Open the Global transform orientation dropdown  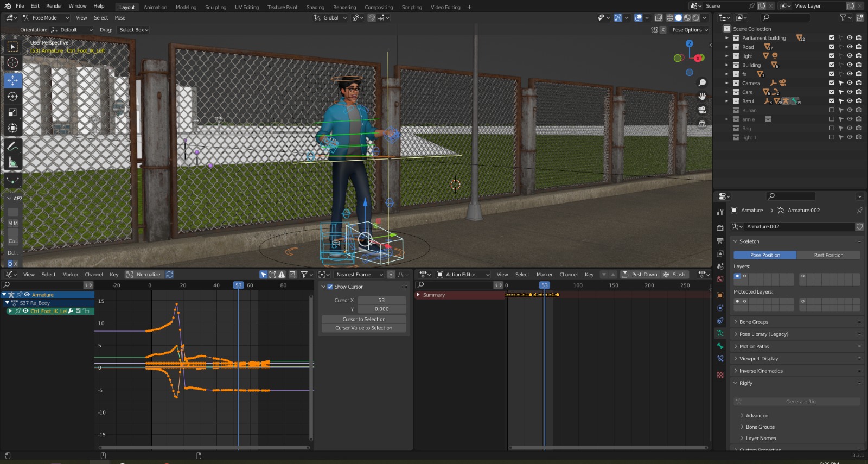330,18
